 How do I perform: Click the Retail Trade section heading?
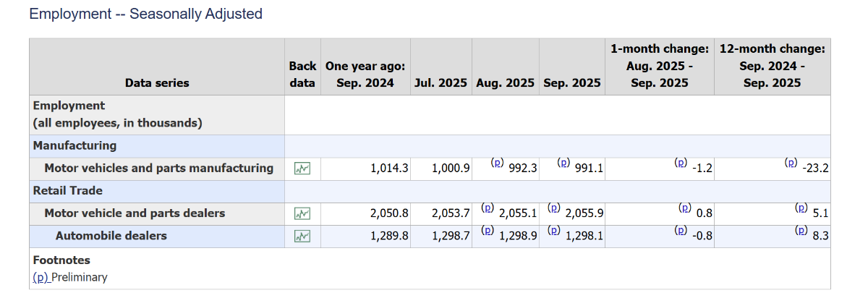(x=68, y=191)
